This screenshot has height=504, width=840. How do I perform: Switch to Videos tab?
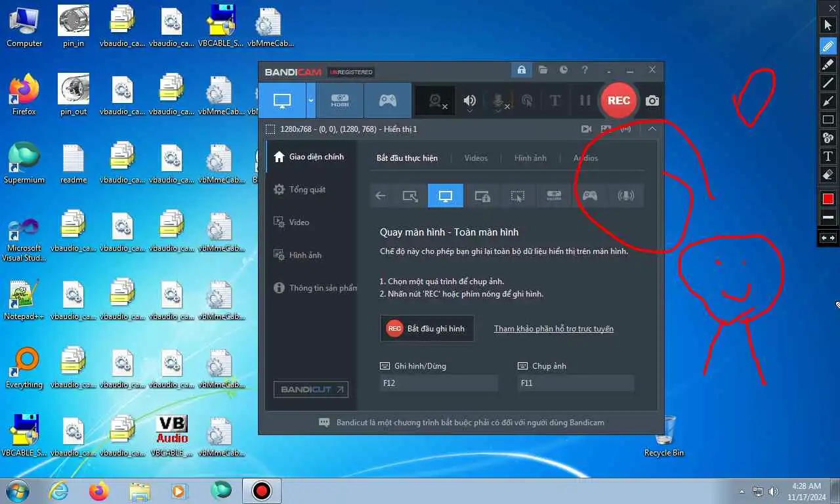[476, 158]
